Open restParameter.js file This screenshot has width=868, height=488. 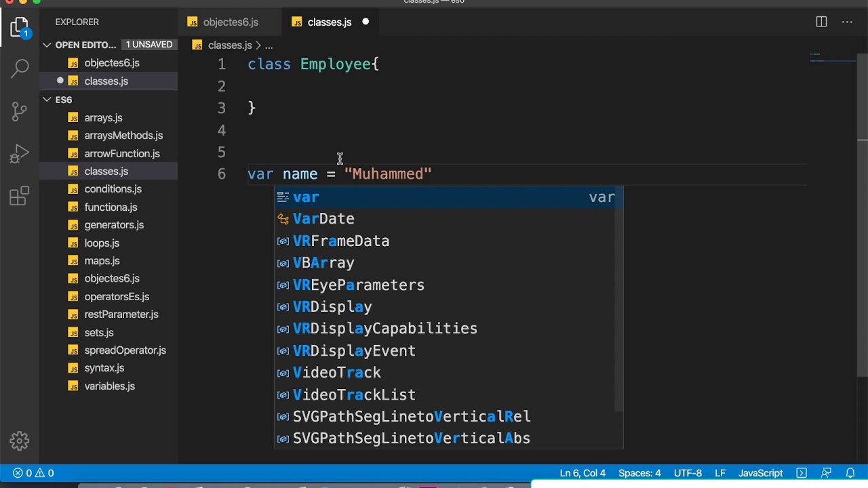click(x=108, y=314)
